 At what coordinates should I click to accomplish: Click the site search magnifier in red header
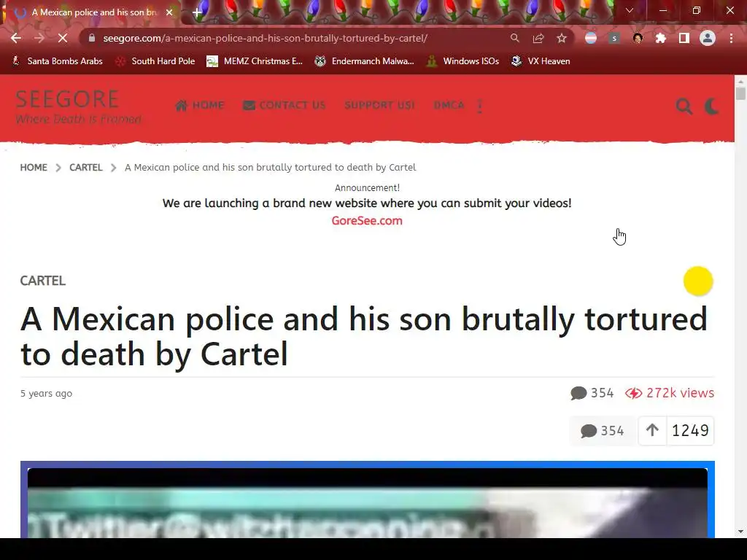[x=684, y=106]
